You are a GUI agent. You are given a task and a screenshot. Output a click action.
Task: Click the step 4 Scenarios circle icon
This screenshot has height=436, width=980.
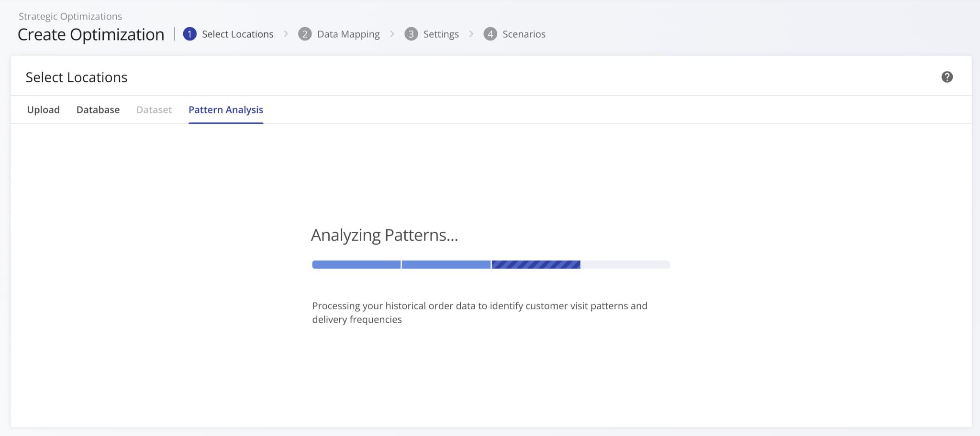click(x=490, y=34)
